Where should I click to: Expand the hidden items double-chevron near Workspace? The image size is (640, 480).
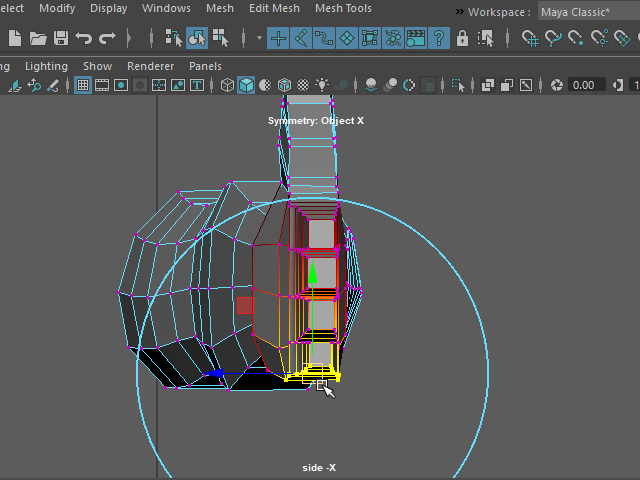click(x=459, y=12)
